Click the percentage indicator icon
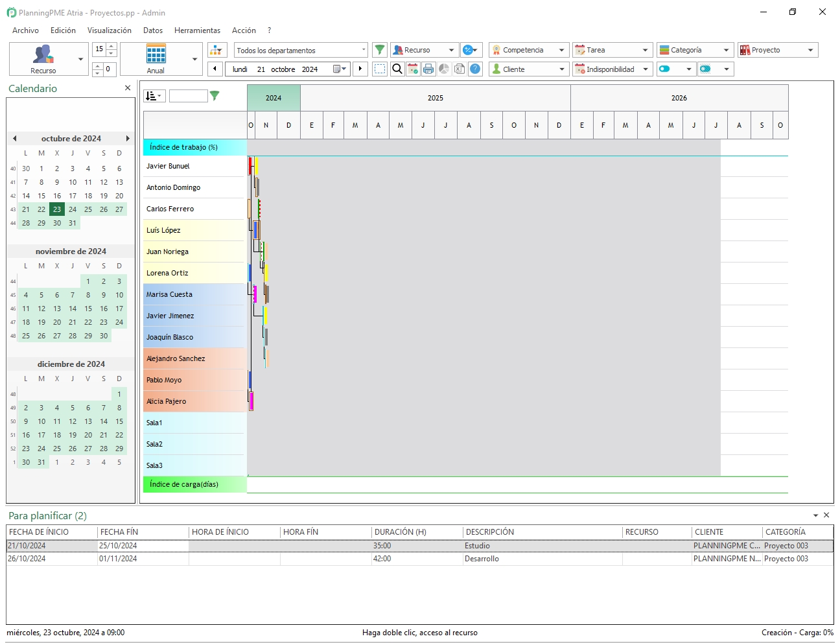840x643 pixels. tap(471, 50)
